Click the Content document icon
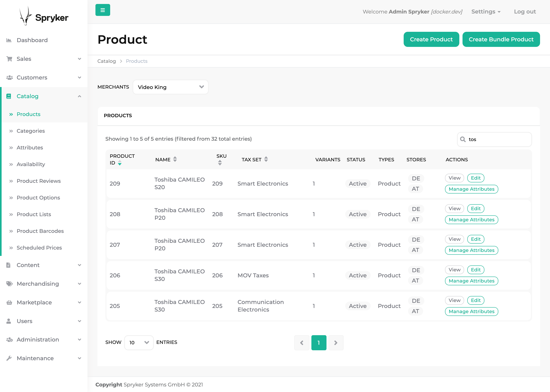Viewport: 550px width, 392px height. [8, 265]
